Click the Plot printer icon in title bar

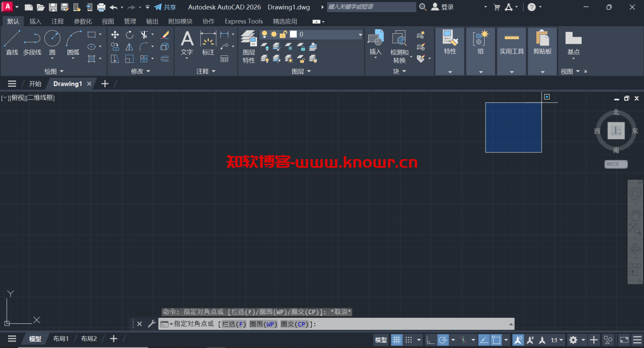[101, 7]
